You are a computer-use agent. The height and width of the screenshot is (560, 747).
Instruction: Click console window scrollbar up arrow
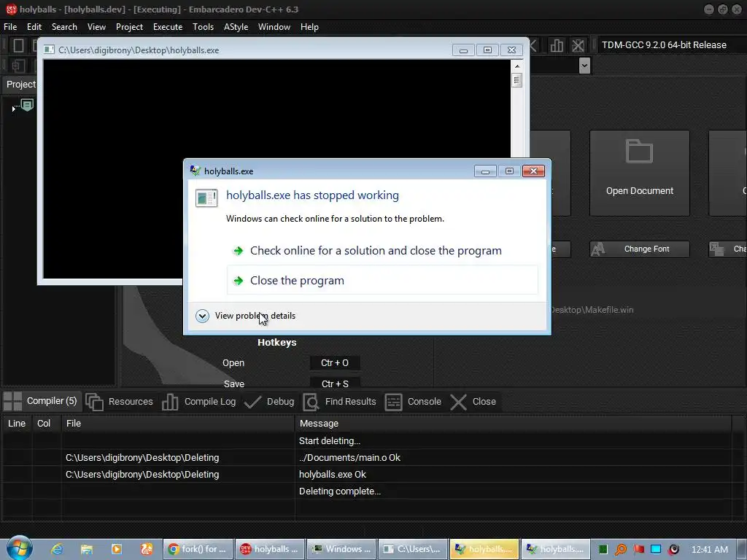click(x=517, y=66)
